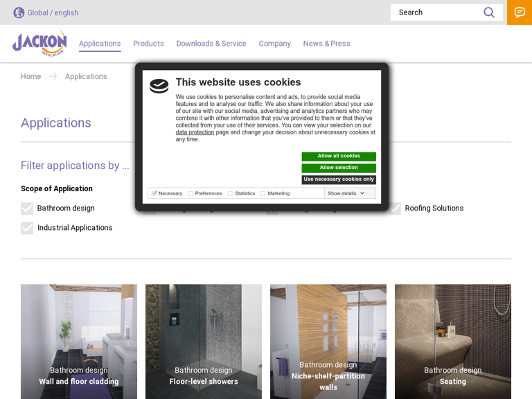Click the breadcrumb arrow after Home
The height and width of the screenshot is (399, 532).
[53, 76]
